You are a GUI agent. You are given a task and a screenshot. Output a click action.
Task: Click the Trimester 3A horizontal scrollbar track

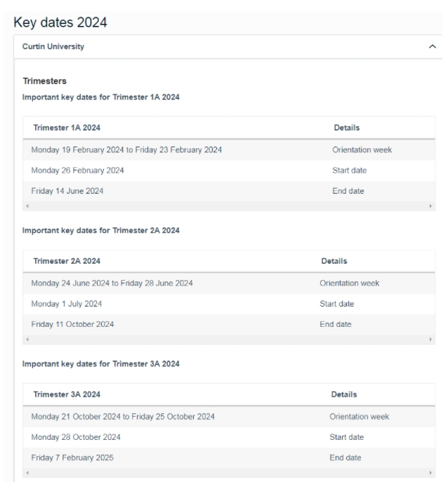pyautogui.click(x=229, y=473)
